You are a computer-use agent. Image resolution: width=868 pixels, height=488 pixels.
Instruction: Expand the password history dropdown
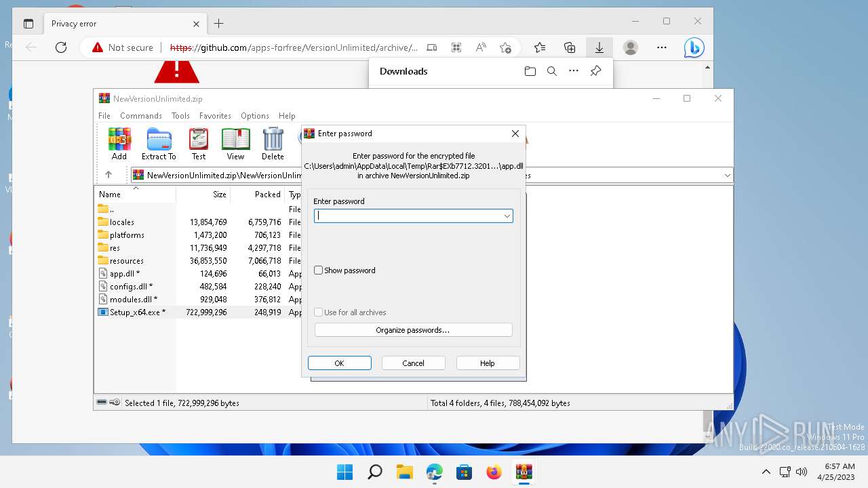507,216
